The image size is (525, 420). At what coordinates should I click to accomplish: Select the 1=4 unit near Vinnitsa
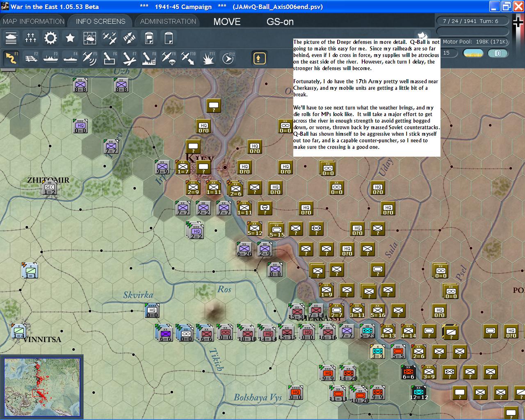tap(18, 332)
